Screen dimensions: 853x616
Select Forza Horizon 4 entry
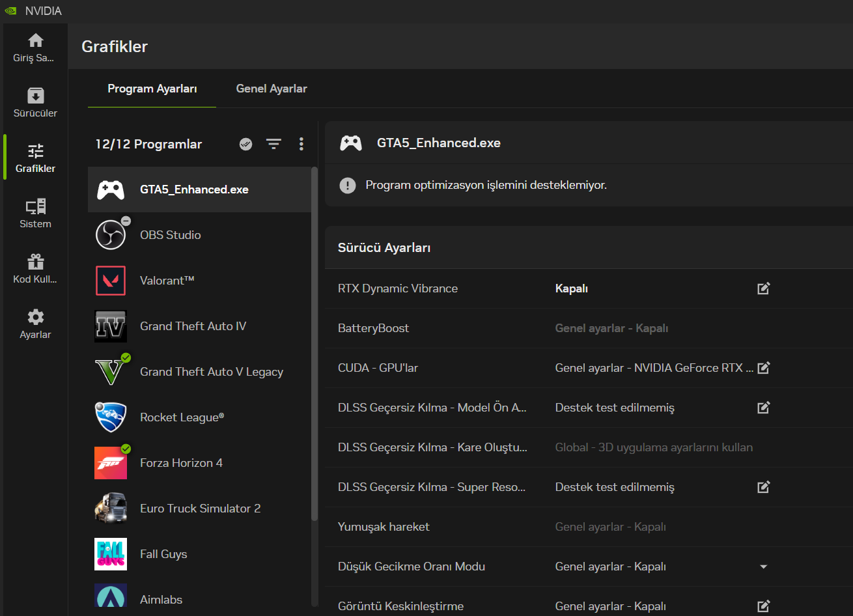tap(199, 463)
